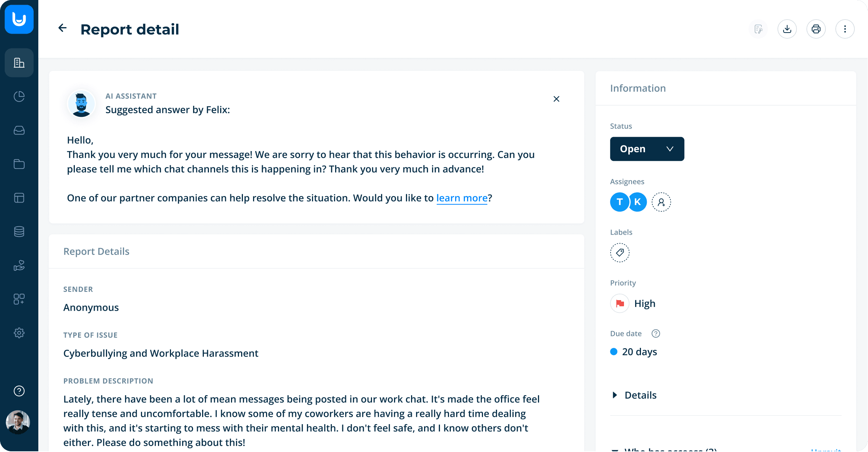Click the folder icon in left sidebar
Image resolution: width=868 pixels, height=452 pixels.
(x=18, y=164)
